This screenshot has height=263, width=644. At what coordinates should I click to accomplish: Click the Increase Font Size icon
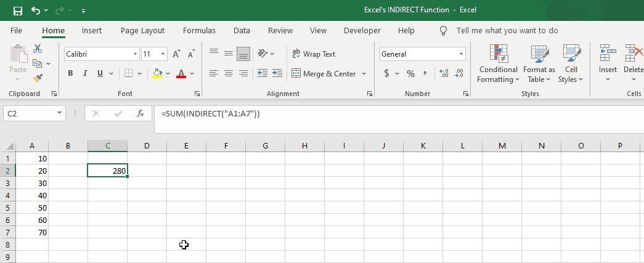coord(177,54)
